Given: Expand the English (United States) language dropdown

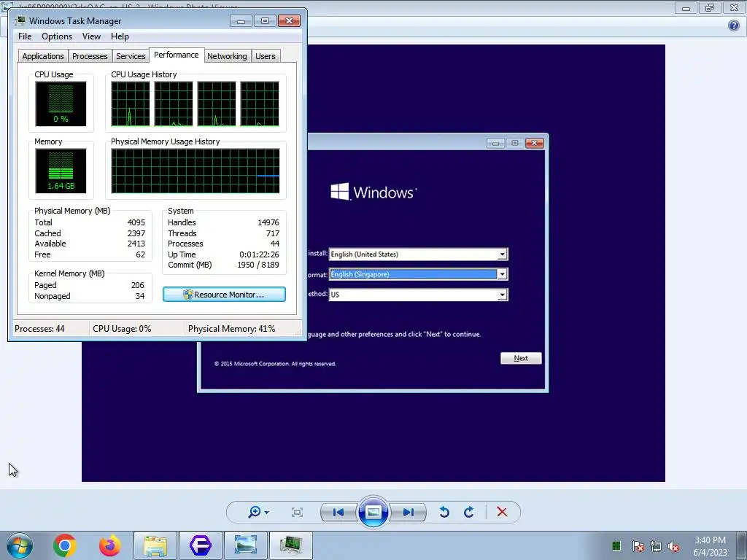Looking at the screenshot, I should (x=502, y=254).
